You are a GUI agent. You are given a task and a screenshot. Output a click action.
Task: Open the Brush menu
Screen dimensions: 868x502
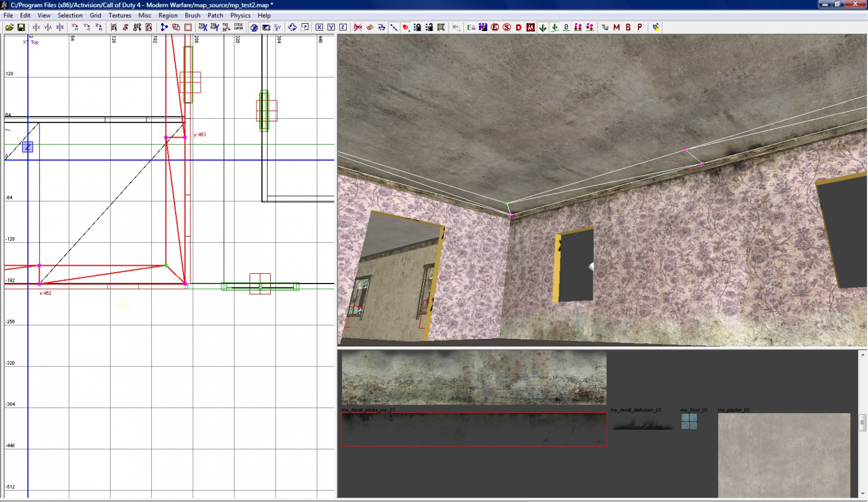[192, 15]
